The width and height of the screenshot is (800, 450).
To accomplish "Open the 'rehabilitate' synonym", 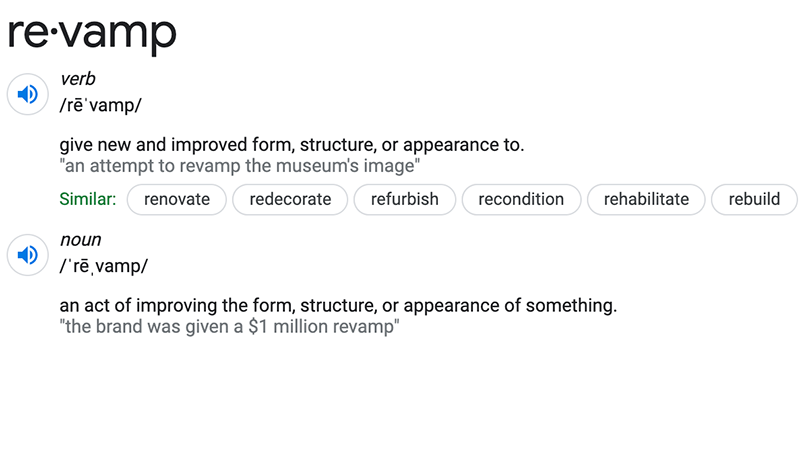I will (x=646, y=199).
